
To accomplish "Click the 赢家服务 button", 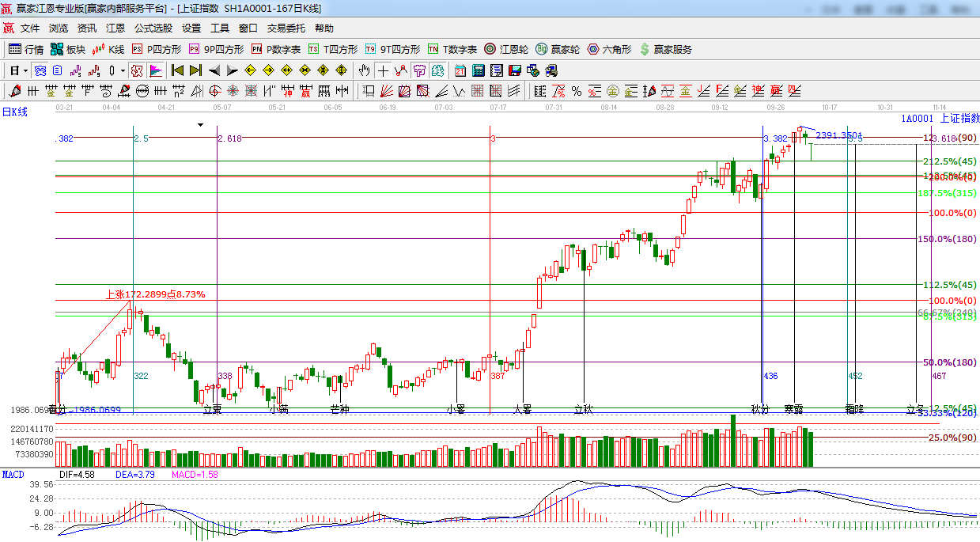I will click(666, 49).
